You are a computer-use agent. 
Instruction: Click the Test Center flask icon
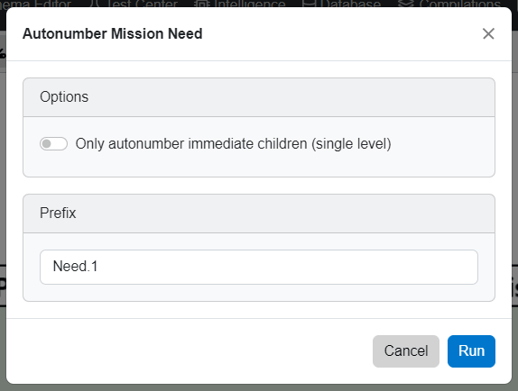pyautogui.click(x=94, y=3)
